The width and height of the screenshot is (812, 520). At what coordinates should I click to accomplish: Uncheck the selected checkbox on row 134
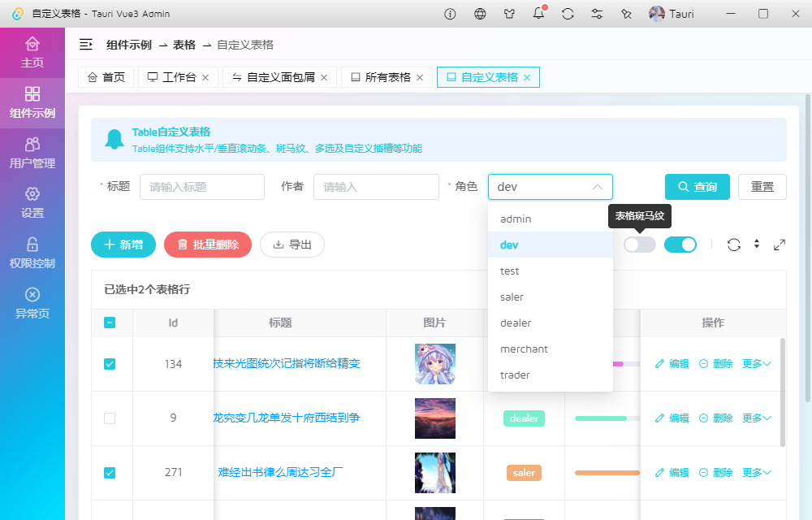pyautogui.click(x=110, y=364)
